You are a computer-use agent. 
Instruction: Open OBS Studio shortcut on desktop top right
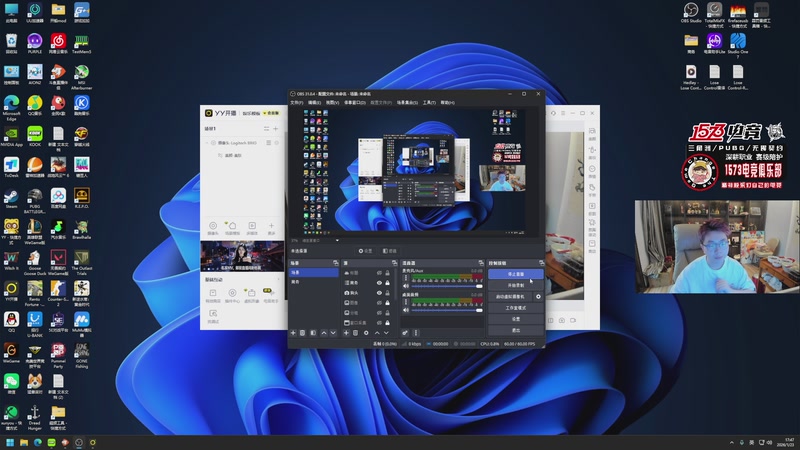tap(691, 12)
